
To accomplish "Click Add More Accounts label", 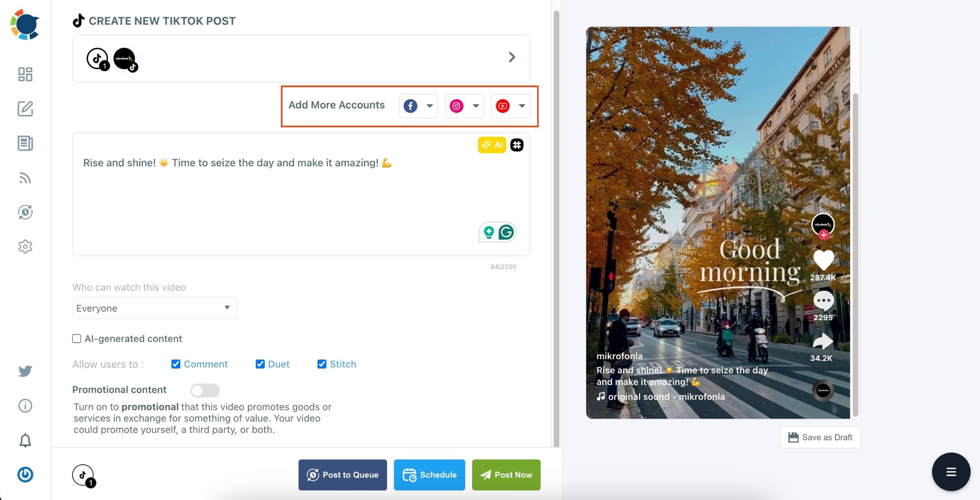I will pos(336,105).
